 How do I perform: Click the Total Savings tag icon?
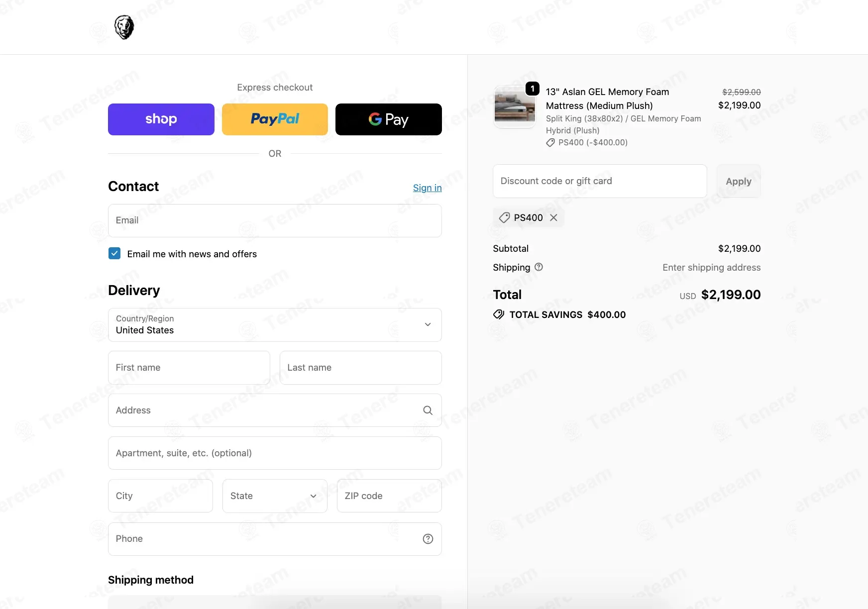coord(499,314)
